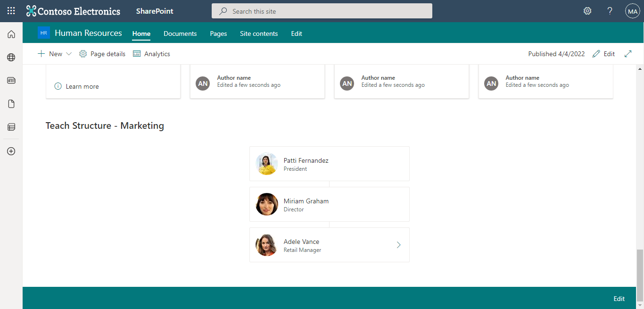Click the Contoso Electronics logo
The height and width of the screenshot is (309, 644).
73,11
